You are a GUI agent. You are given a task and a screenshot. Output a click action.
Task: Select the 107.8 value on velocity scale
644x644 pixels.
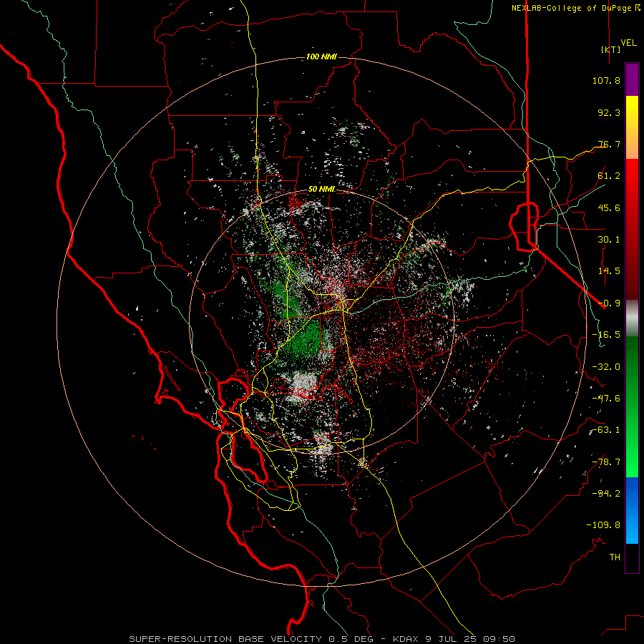coord(606,80)
